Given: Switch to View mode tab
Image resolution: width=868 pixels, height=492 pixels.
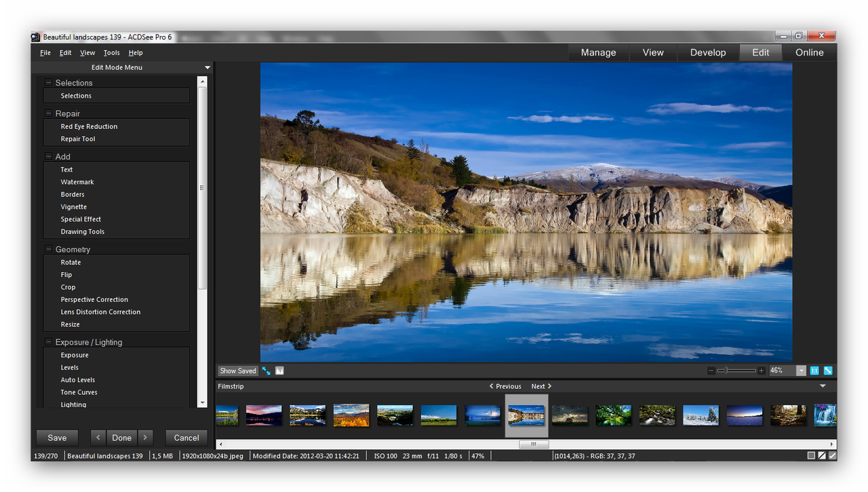Looking at the screenshot, I should (653, 52).
